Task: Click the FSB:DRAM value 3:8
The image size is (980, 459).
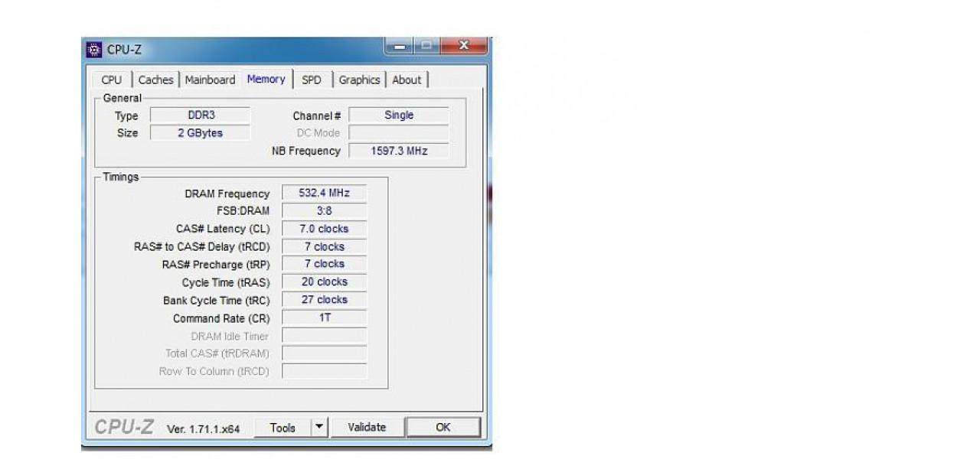Action: pyautogui.click(x=325, y=210)
